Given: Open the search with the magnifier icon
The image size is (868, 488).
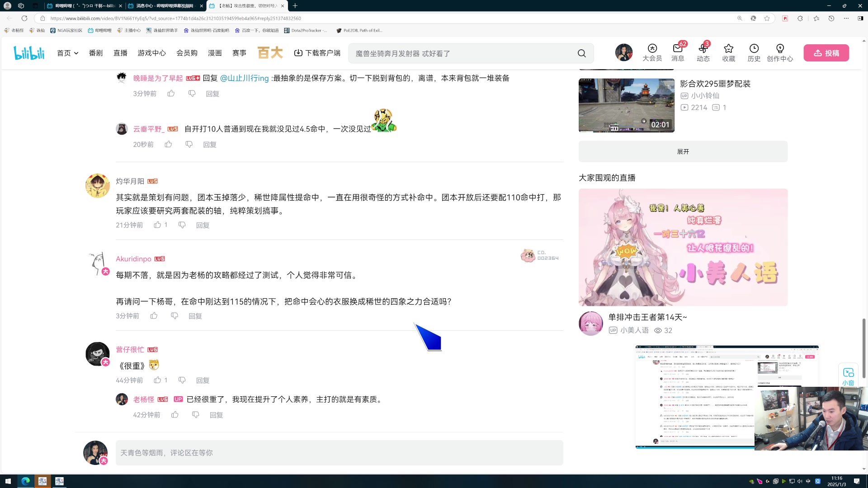Looking at the screenshot, I should [581, 53].
